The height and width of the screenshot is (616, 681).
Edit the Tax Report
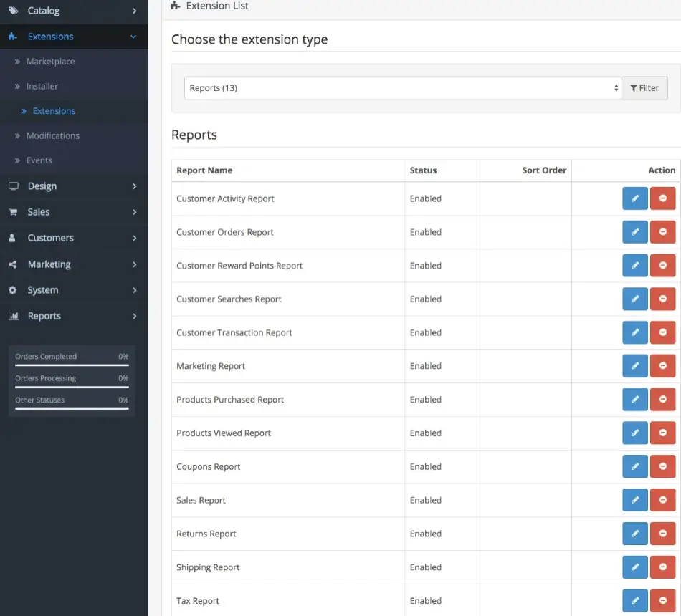pos(634,600)
